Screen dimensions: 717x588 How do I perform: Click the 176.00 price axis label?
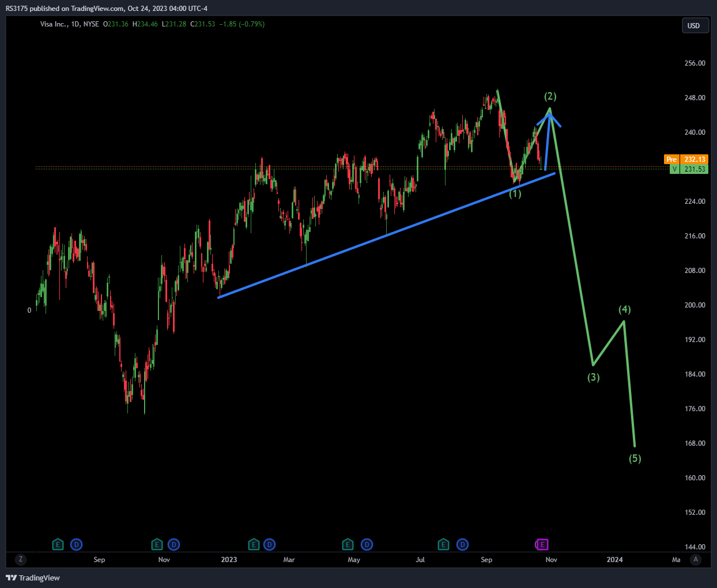coord(695,409)
